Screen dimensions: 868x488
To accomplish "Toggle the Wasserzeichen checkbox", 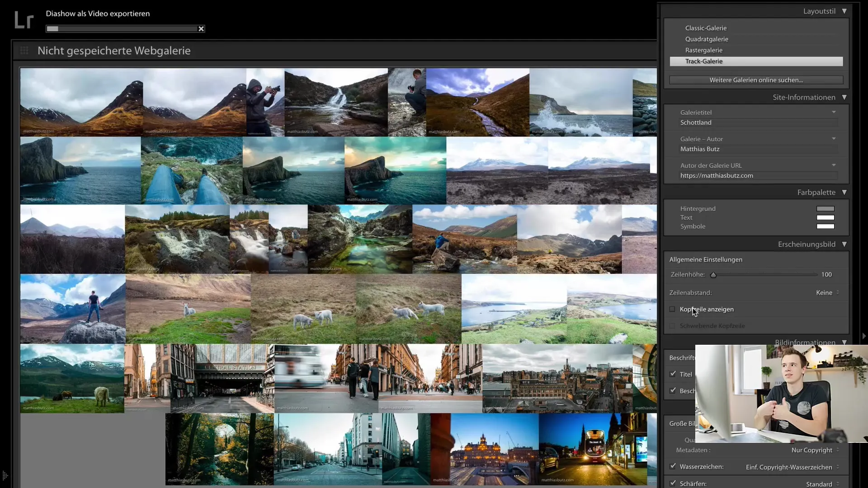I will click(x=673, y=466).
